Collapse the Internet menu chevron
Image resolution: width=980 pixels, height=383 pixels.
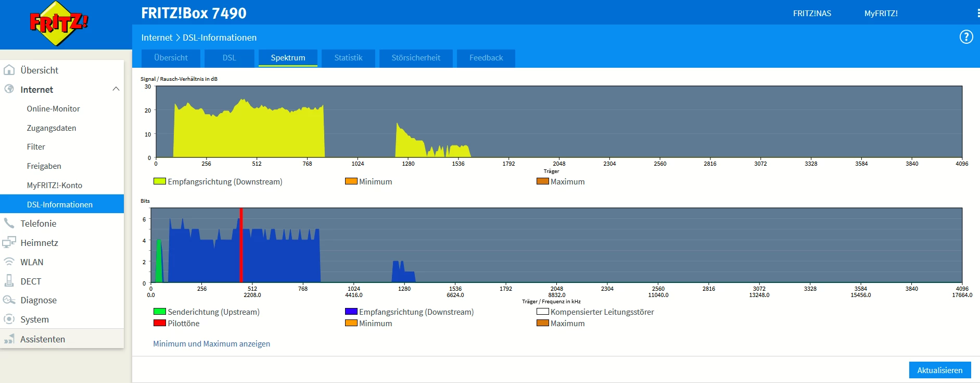point(116,89)
